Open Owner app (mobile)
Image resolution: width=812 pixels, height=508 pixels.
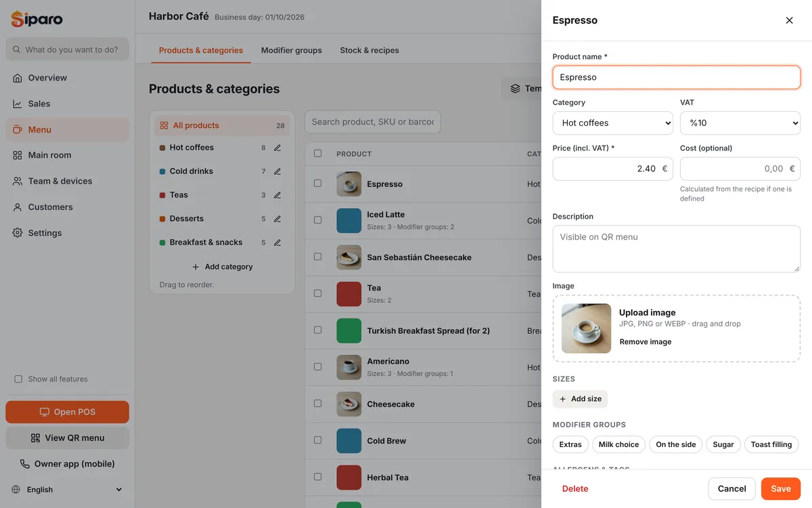pos(67,464)
